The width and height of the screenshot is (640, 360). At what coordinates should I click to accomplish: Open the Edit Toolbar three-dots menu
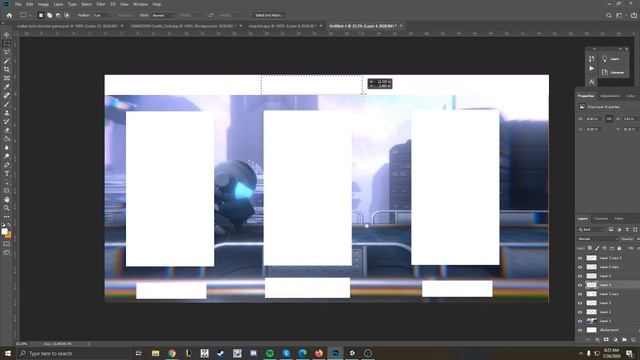point(7,217)
